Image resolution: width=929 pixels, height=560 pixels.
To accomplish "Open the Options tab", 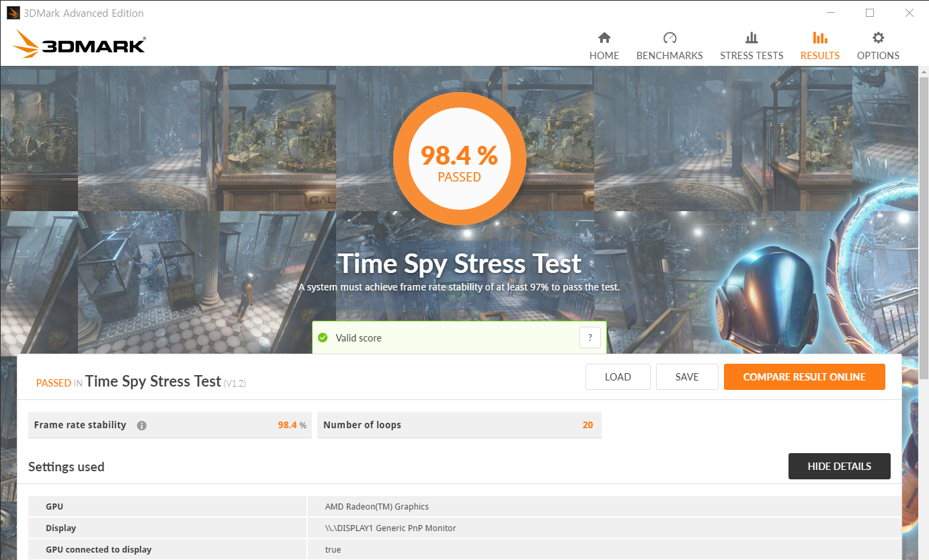I will [878, 46].
